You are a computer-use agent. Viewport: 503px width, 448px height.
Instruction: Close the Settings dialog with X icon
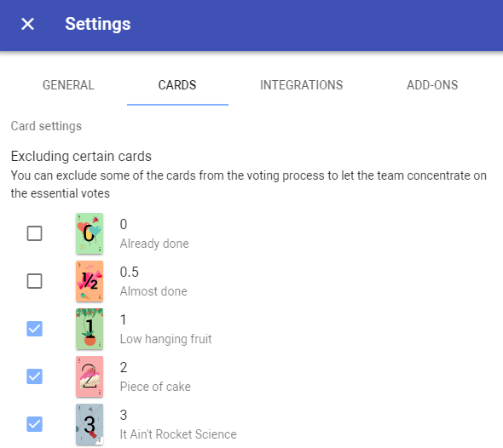coord(27,24)
